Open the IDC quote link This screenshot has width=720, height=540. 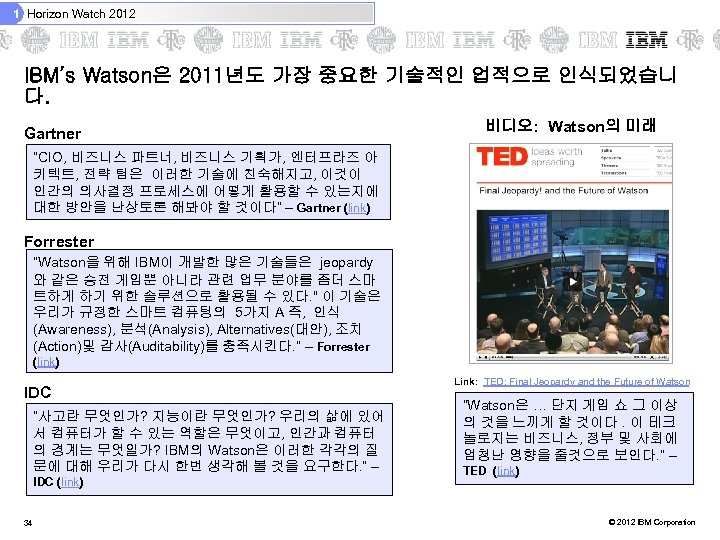70,482
